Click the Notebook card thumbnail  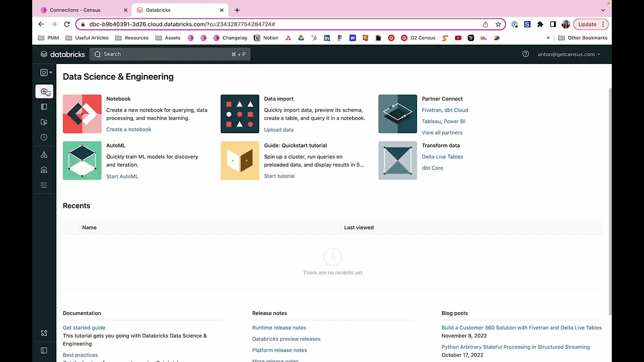(82, 114)
